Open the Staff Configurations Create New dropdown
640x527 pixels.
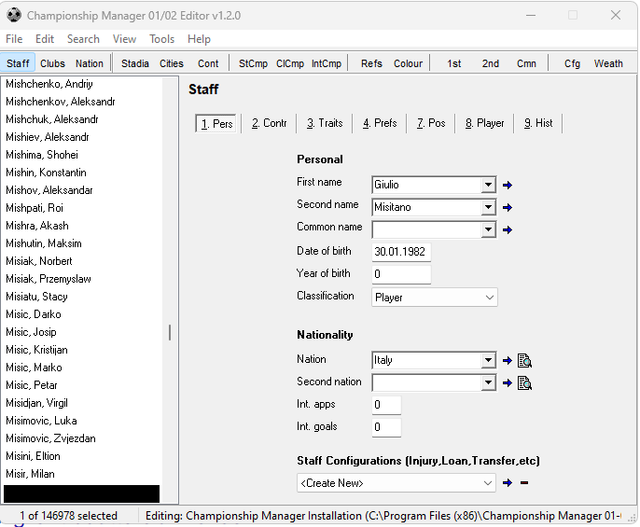tap(396, 483)
